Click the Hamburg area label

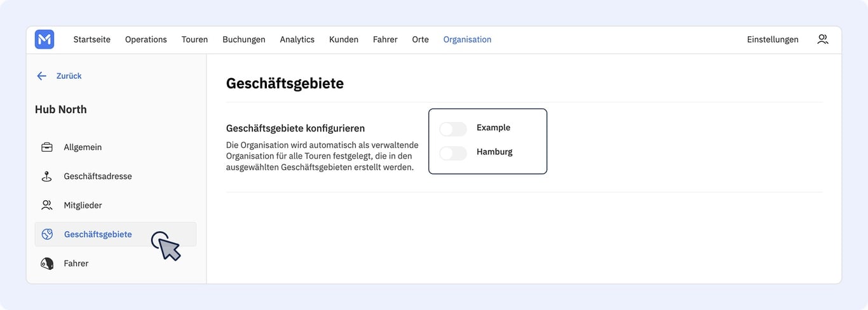(x=494, y=152)
